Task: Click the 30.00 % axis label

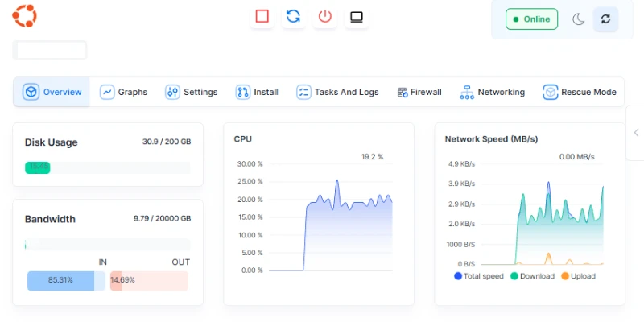Action: coord(250,164)
